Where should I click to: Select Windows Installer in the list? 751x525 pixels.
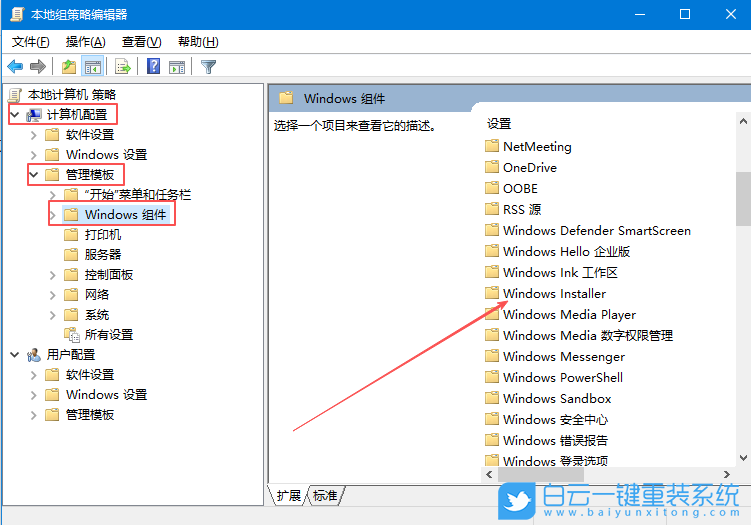(x=554, y=293)
